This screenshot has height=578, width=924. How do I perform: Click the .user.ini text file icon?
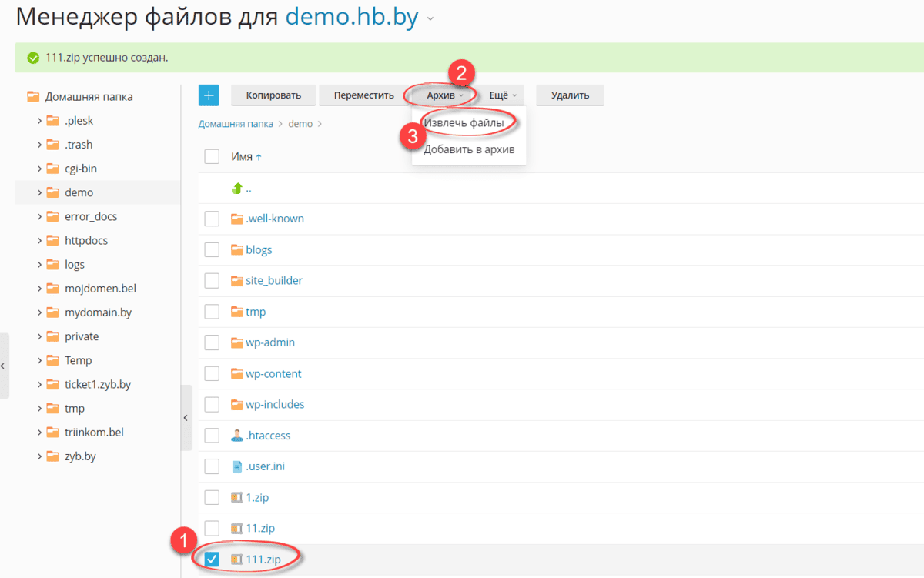[x=237, y=466]
